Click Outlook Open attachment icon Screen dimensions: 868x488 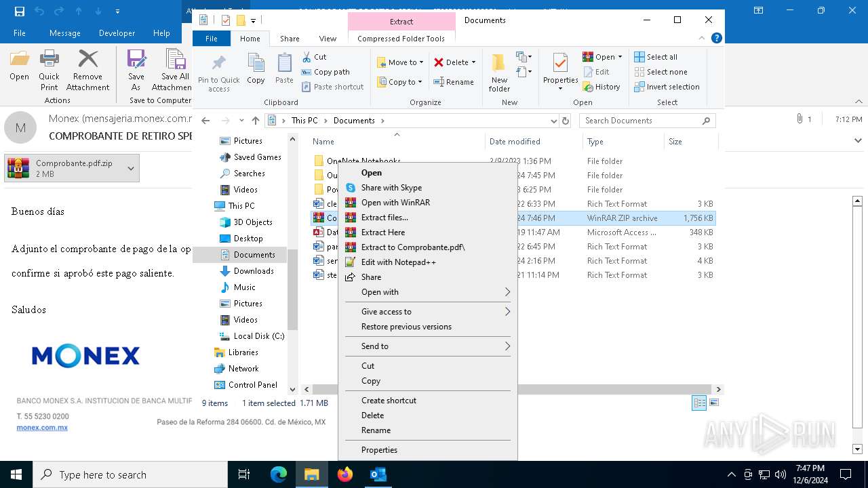pyautogui.click(x=19, y=66)
